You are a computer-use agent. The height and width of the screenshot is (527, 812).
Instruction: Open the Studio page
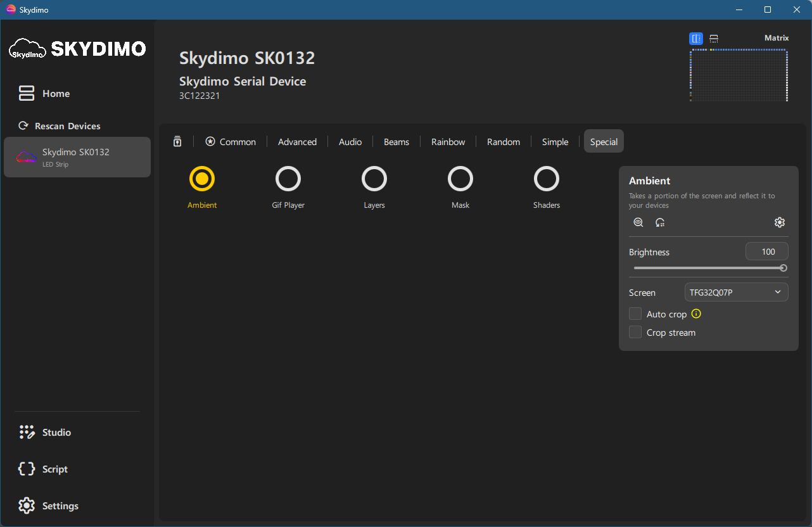click(x=56, y=433)
